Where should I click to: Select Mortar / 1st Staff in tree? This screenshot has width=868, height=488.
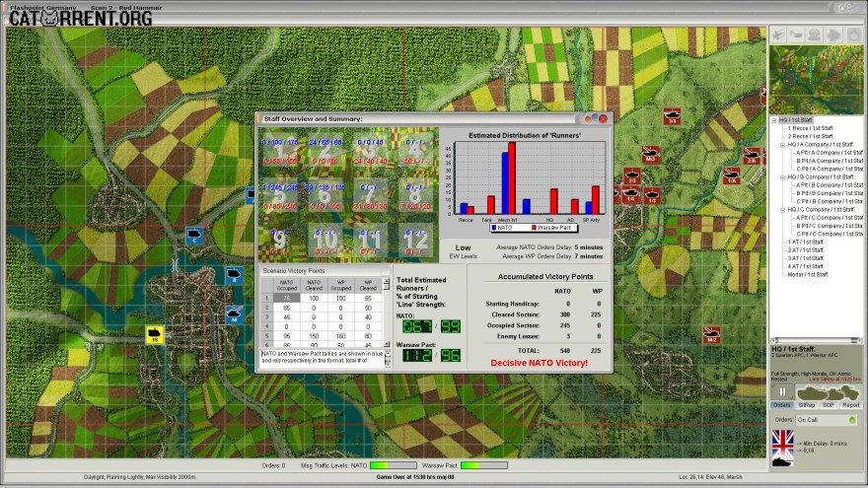click(x=808, y=274)
